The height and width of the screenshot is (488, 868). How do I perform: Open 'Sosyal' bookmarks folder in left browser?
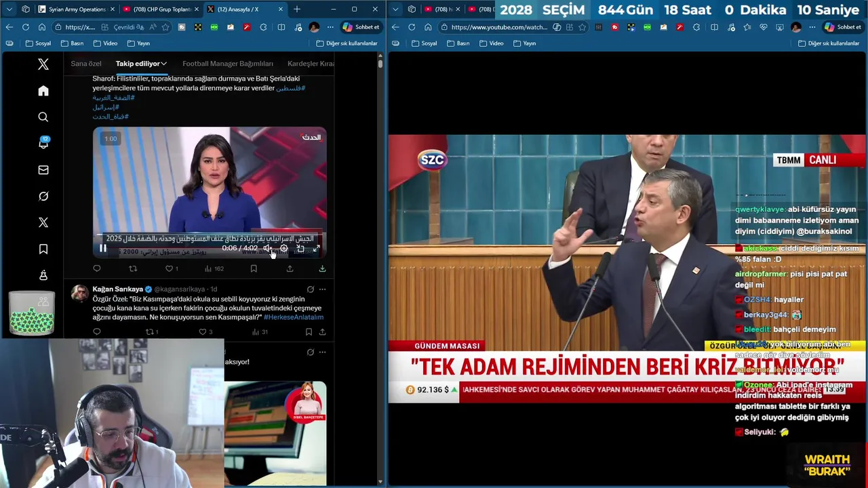pos(39,43)
